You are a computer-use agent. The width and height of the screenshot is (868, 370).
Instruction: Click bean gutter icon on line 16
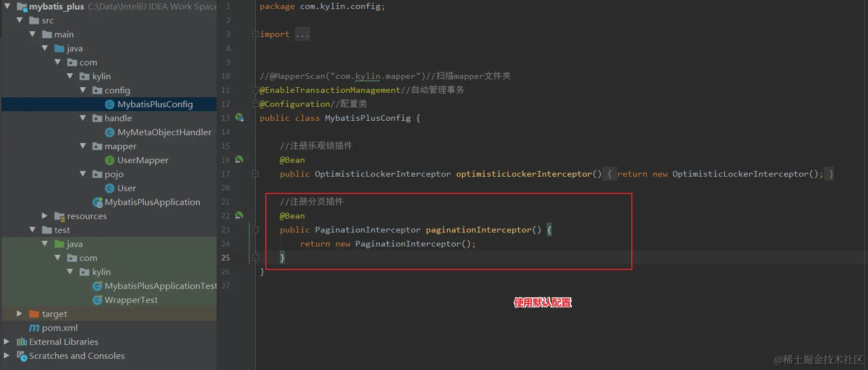(x=240, y=160)
